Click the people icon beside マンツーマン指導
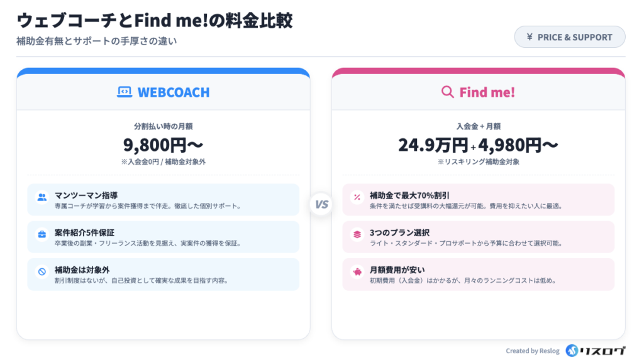 [x=42, y=197]
